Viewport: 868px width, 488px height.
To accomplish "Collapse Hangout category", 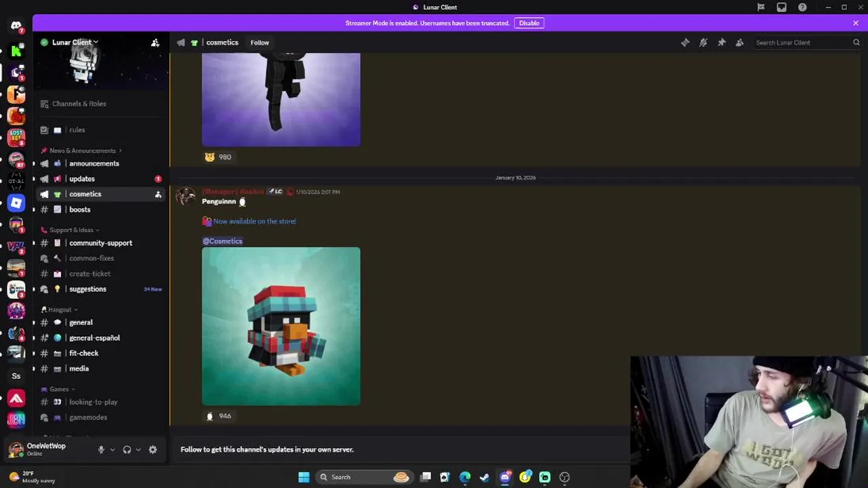I will pyautogui.click(x=60, y=310).
